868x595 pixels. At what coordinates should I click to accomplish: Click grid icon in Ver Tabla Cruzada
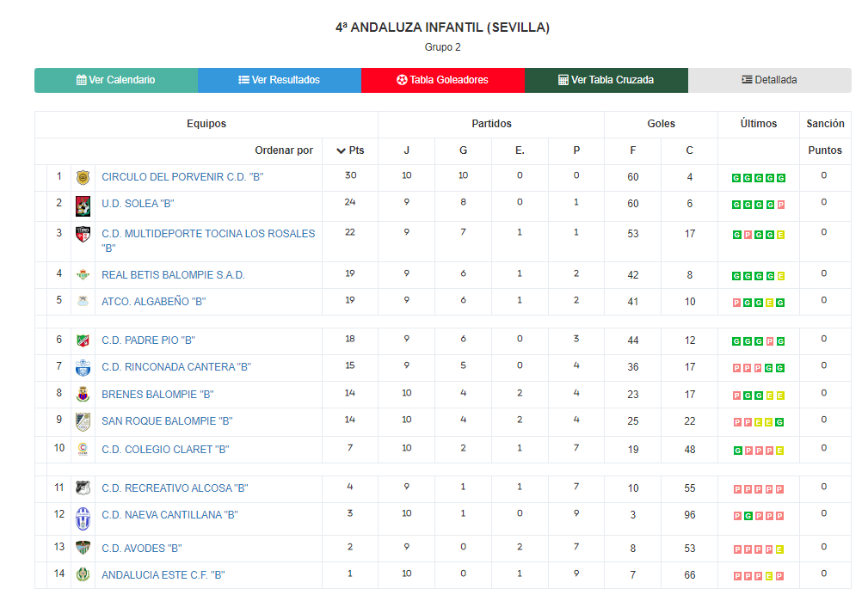563,80
